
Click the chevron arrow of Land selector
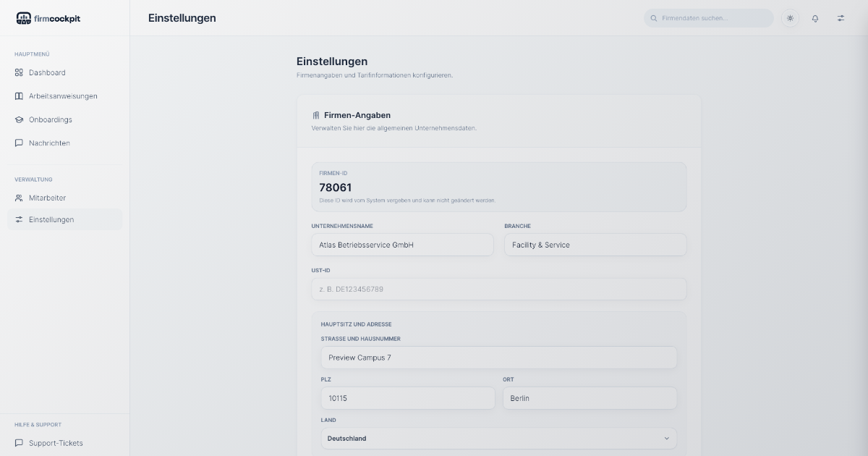tap(666, 439)
